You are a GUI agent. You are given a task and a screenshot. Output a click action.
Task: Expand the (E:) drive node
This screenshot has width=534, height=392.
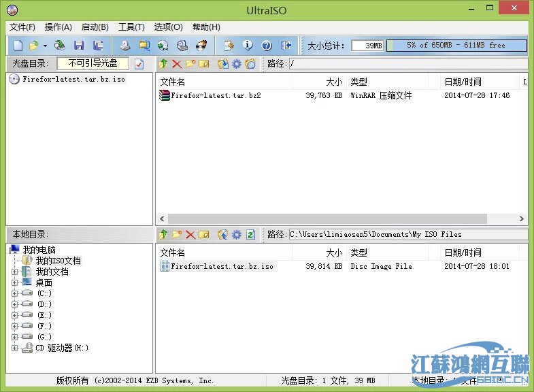(x=14, y=315)
